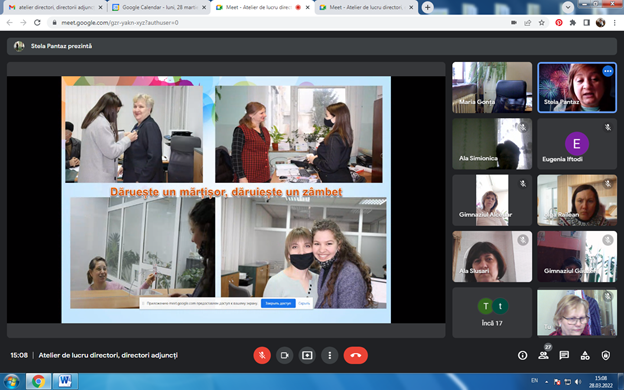This screenshot has height=390, width=624.
Task: Click the present screen button
Action: coord(307,355)
